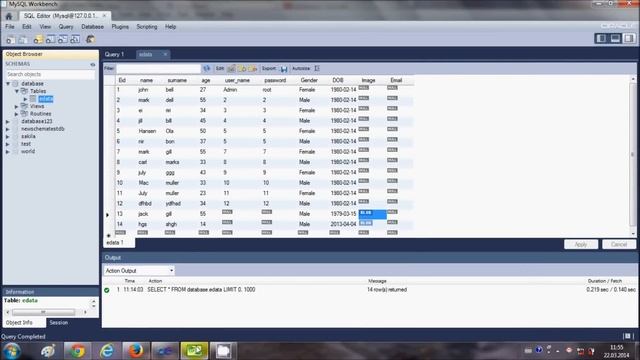This screenshot has height=360, width=640.
Task: Click the Search objects input field
Action: coord(50,74)
